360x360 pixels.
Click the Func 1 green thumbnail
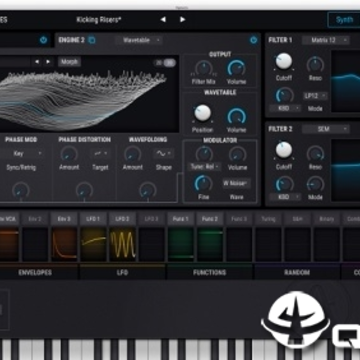(x=181, y=244)
